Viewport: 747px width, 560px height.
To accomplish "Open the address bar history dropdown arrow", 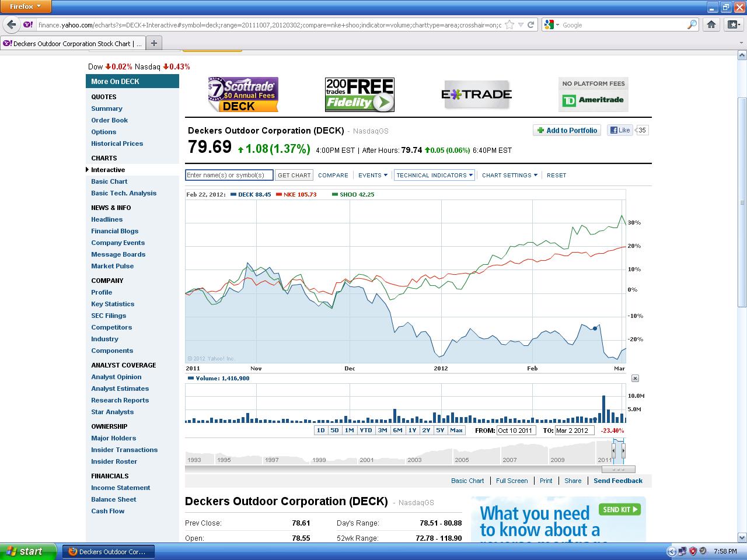I will tap(521, 24).
